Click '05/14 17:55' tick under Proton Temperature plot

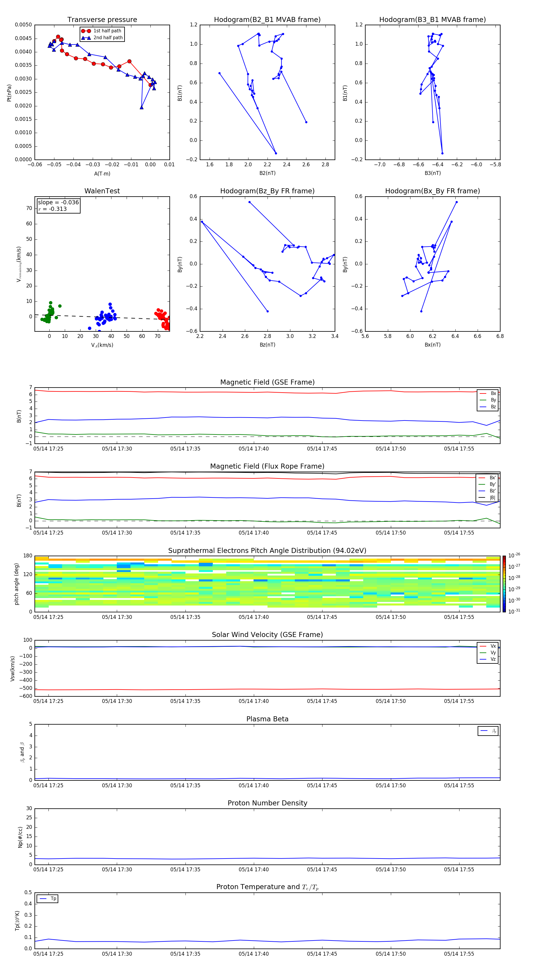(x=459, y=954)
